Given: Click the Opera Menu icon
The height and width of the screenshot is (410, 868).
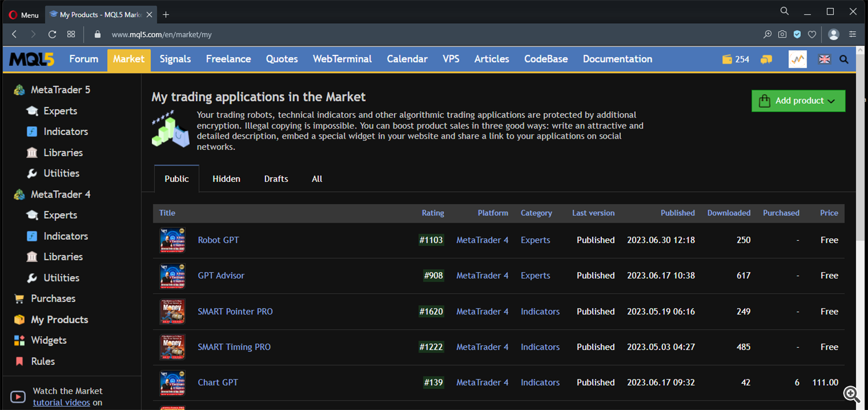Looking at the screenshot, I should click(13, 15).
